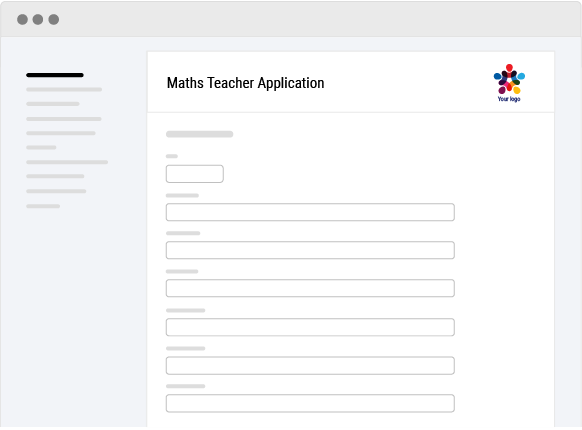Focus the bottom full-width input field
582x430 pixels.
[310, 403]
